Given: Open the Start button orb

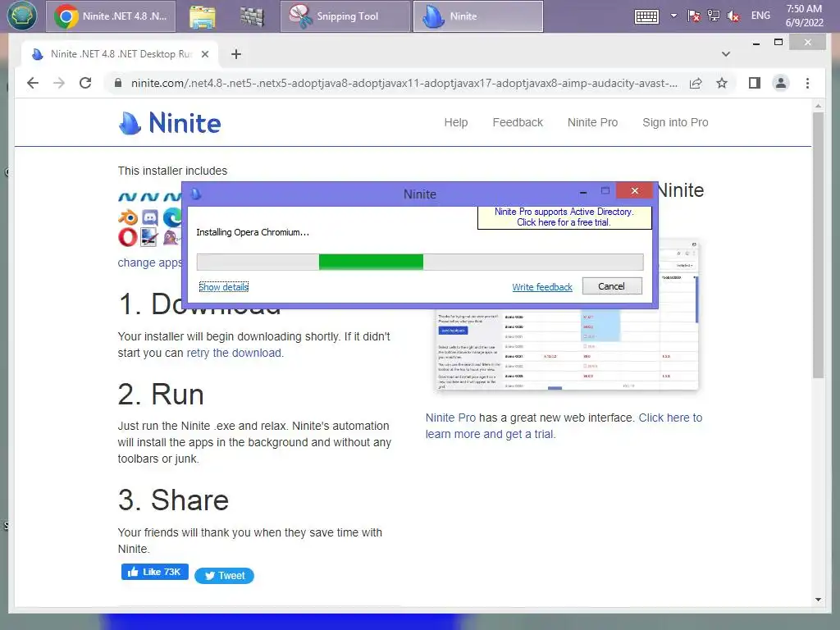Looking at the screenshot, I should (x=22, y=16).
